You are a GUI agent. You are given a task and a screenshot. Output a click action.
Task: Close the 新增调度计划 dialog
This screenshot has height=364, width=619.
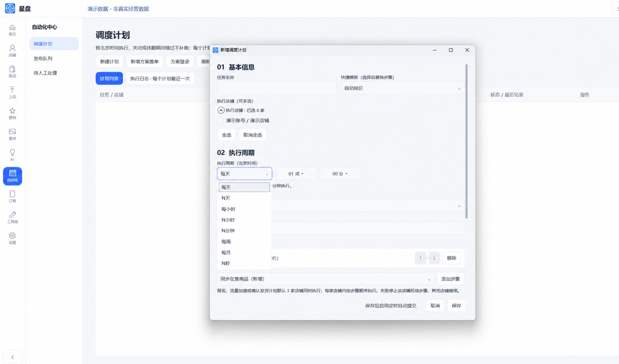coord(467,50)
